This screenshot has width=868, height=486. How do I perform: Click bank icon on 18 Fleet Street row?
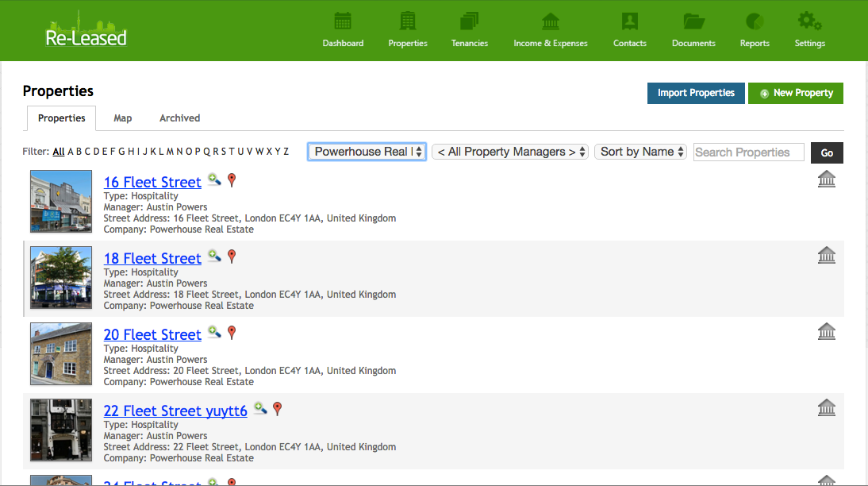coord(827,255)
